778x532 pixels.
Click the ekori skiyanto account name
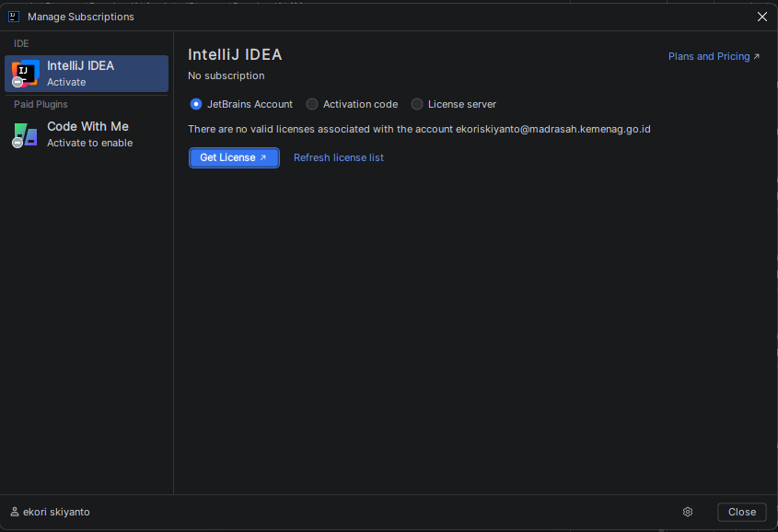(x=56, y=512)
